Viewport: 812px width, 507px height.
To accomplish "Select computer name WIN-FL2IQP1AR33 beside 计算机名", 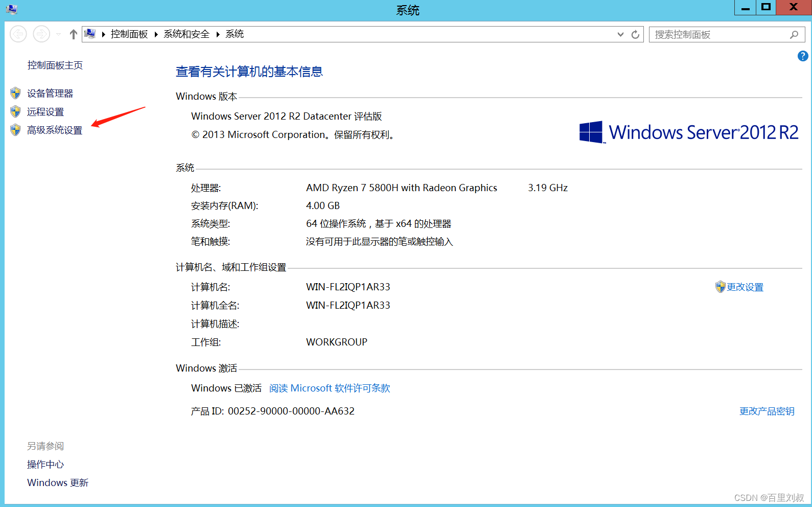I will click(x=348, y=287).
